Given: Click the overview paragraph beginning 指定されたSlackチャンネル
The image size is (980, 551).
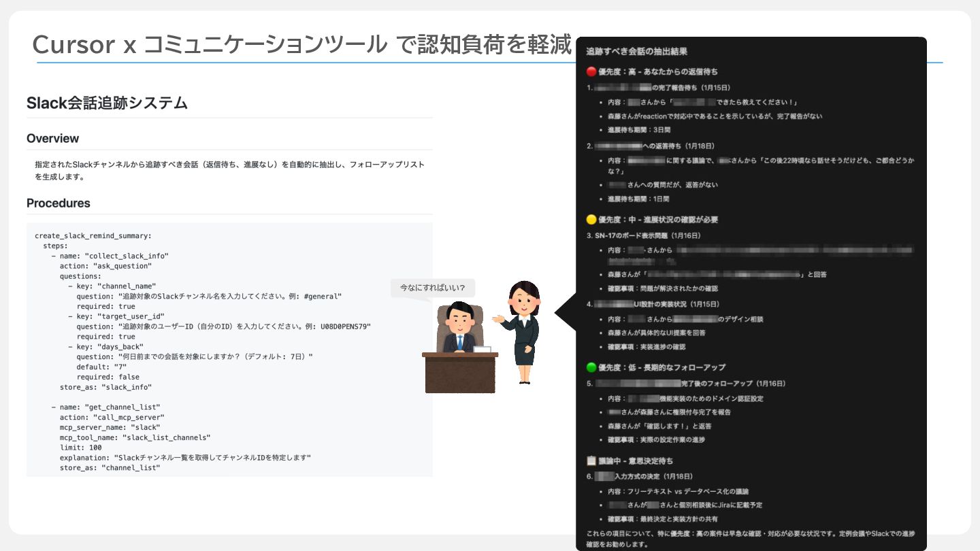Looking at the screenshot, I should click(229, 171).
